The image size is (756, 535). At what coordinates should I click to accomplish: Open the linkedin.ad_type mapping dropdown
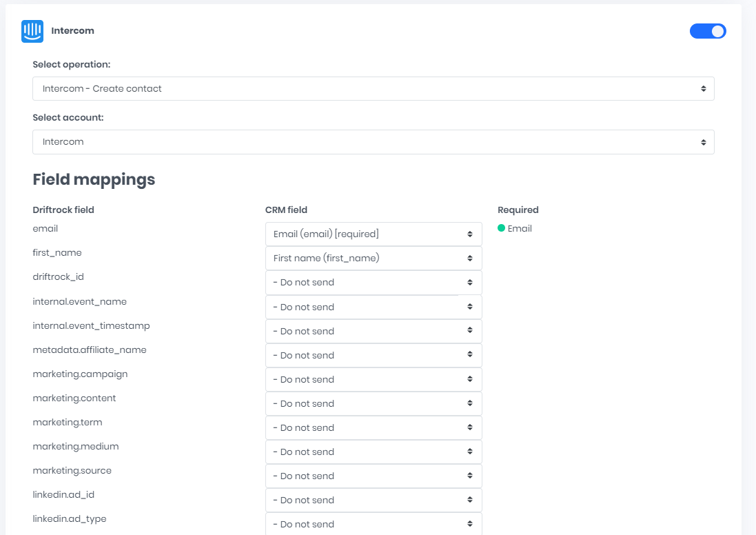(373, 524)
